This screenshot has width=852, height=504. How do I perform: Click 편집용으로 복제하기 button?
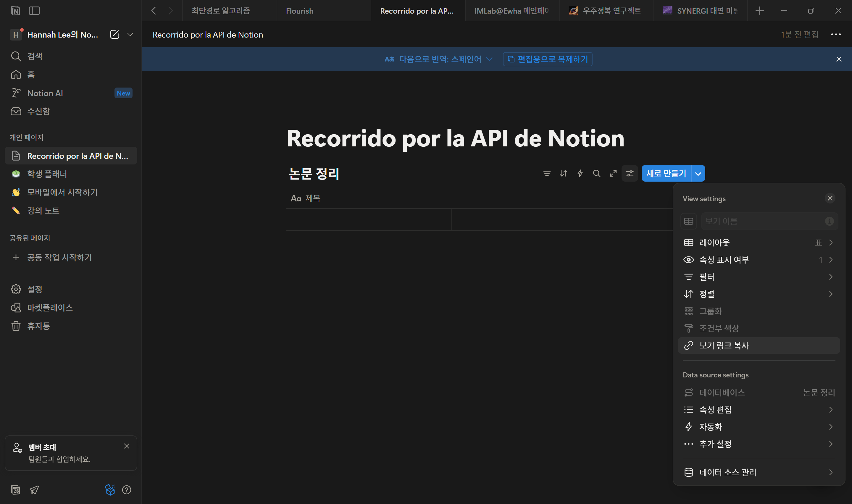(547, 59)
